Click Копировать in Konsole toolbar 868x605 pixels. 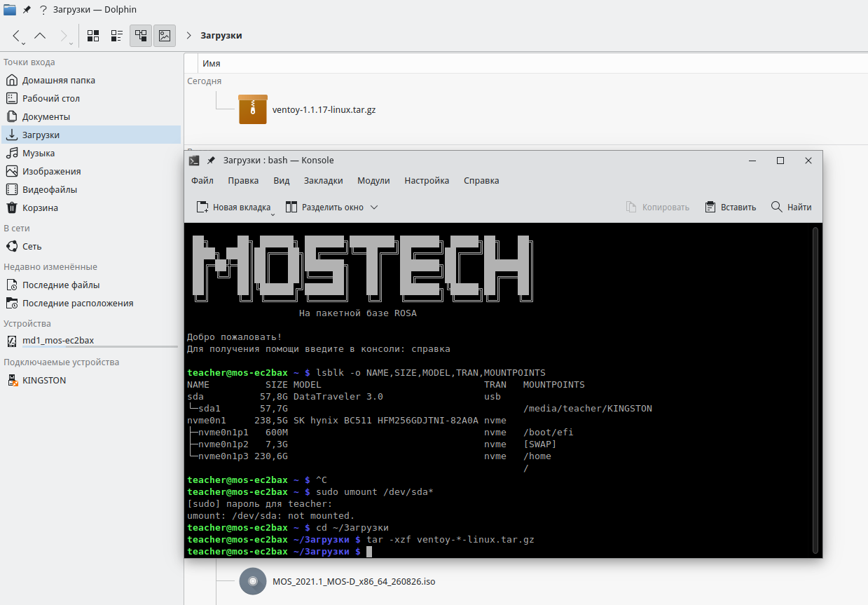657,207
